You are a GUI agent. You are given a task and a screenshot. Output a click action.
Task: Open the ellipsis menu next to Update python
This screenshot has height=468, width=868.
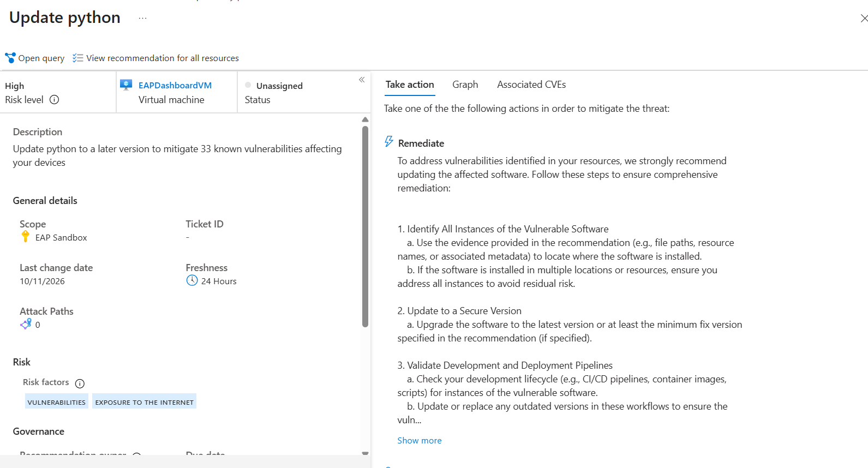pyautogui.click(x=142, y=18)
